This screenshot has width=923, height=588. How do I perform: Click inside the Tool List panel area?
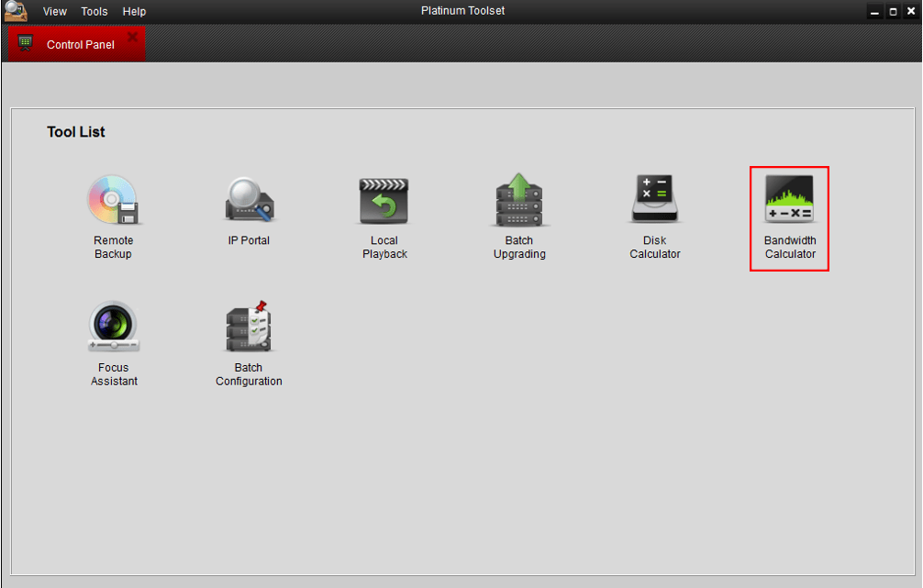459,459
